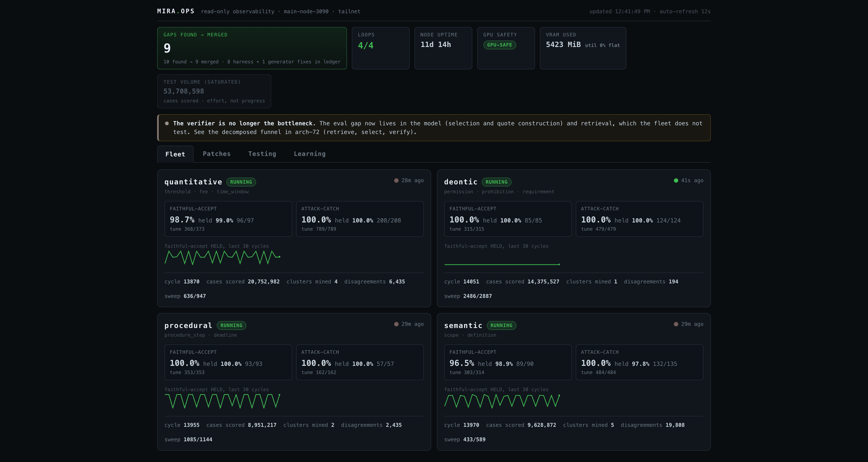
Task: Click the semantic faithful-accept sparkline
Action: point(502,401)
